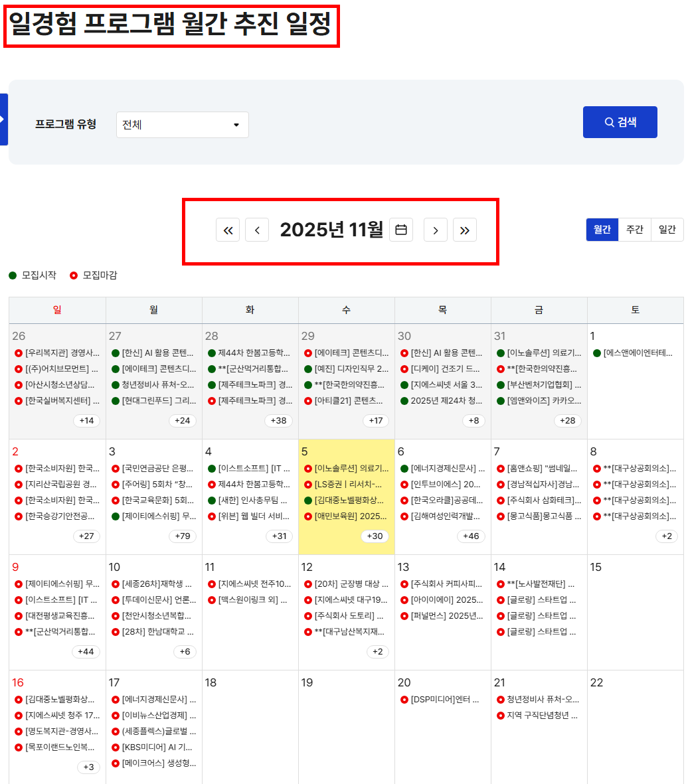Select the highlighted date 5 cell number

305,451
